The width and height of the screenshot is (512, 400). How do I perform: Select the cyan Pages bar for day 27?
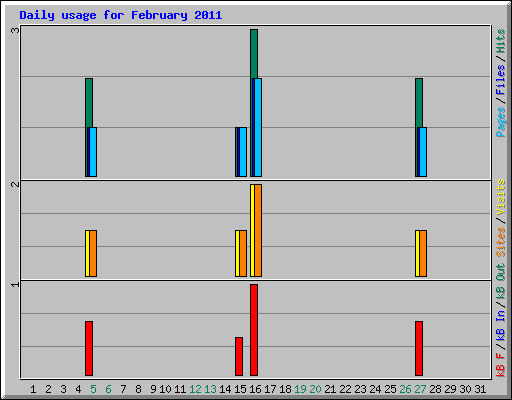(x=423, y=152)
